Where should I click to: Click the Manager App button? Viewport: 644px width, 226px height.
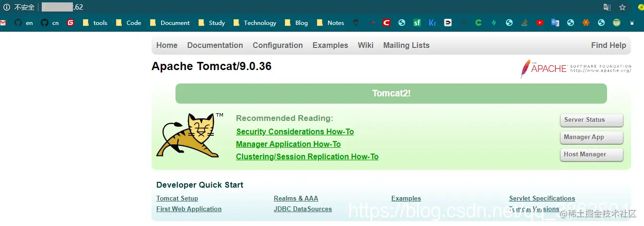[591, 137]
